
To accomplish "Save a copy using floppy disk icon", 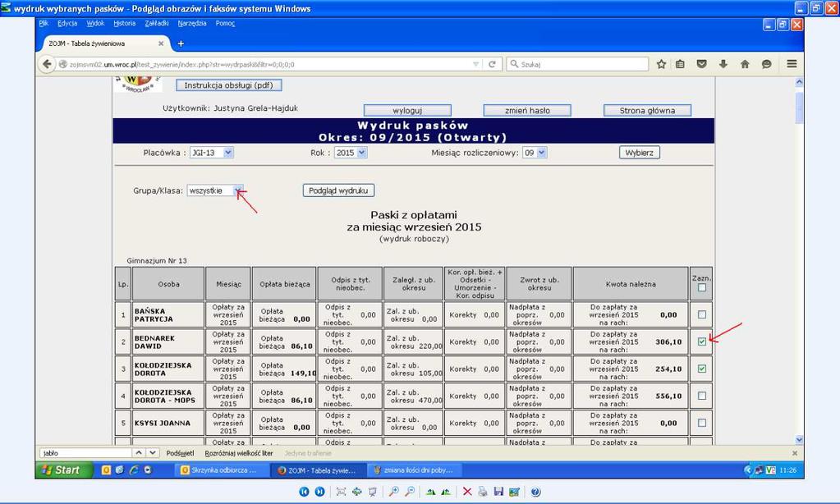I will pos(498,491).
